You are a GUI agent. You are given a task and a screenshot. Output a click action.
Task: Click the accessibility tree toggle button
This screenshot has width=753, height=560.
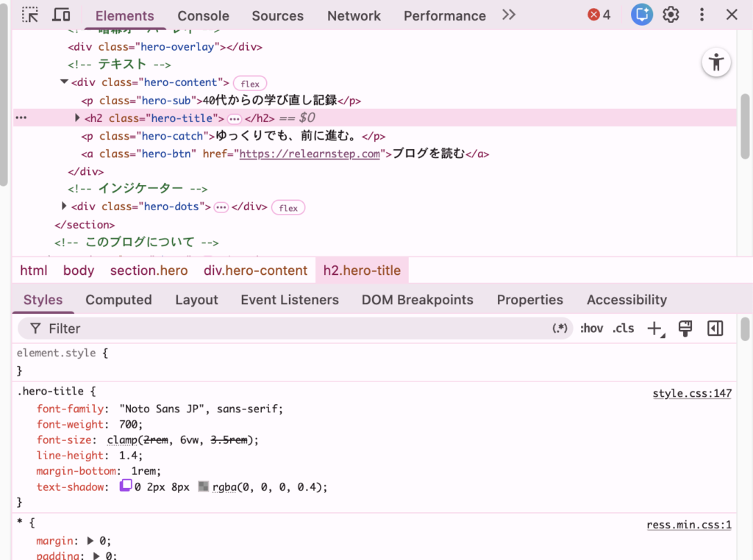(716, 62)
